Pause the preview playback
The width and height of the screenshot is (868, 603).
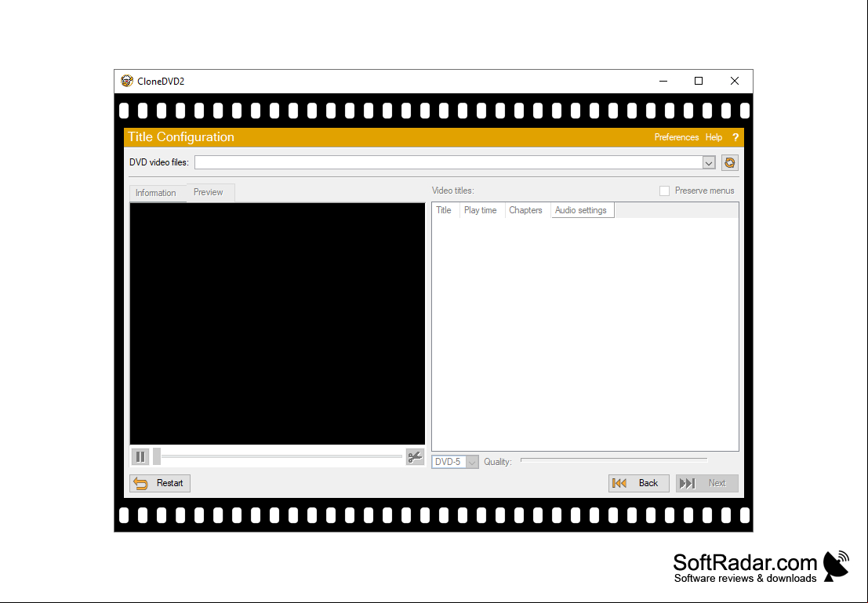[140, 457]
